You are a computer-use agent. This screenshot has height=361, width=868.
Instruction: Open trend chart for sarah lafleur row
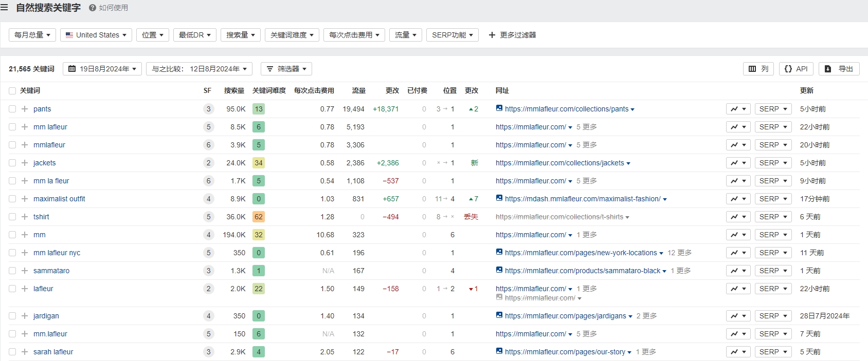pos(738,352)
